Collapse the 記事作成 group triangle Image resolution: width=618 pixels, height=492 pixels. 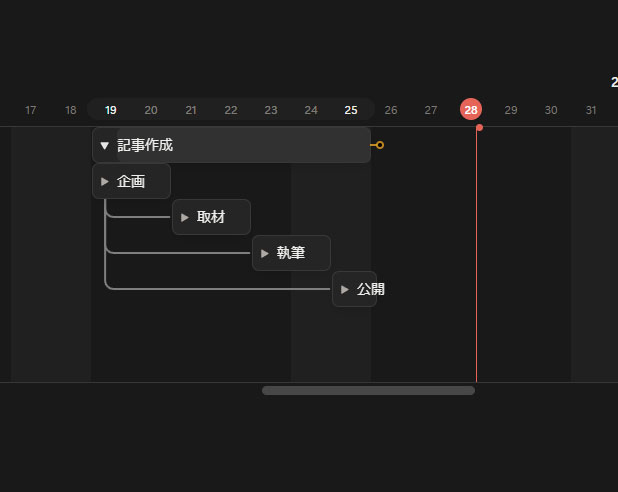coord(104,146)
